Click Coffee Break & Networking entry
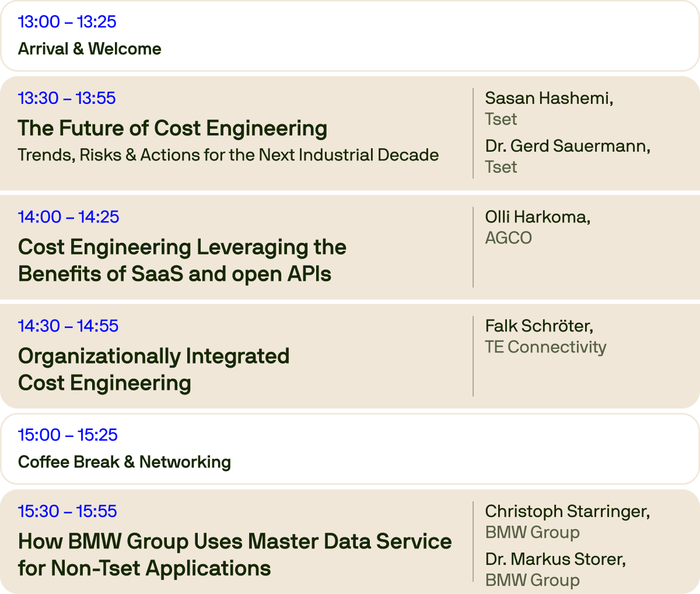 124,462
